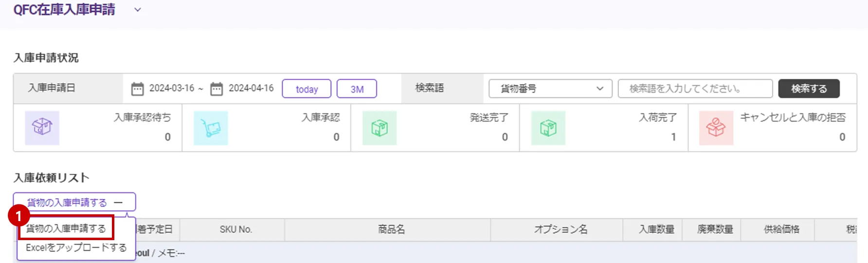
Task: Expand the QFC在庫入庫申請 title chevron
Action: pos(138,10)
